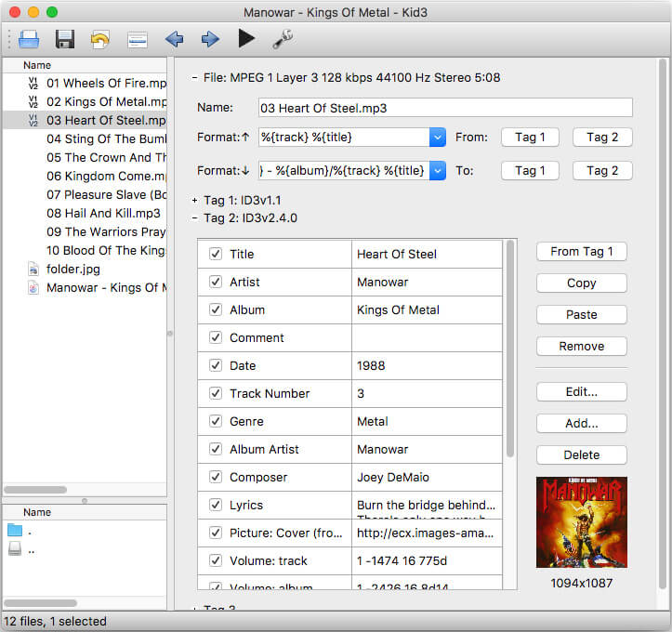Click the Joey DeMaio composer value cell
This screenshot has width=672, height=632.
tap(427, 478)
